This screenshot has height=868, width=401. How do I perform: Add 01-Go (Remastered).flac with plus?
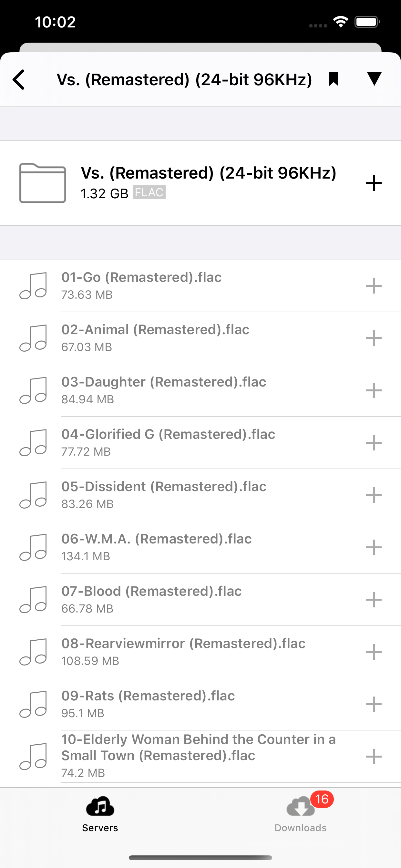(x=373, y=286)
